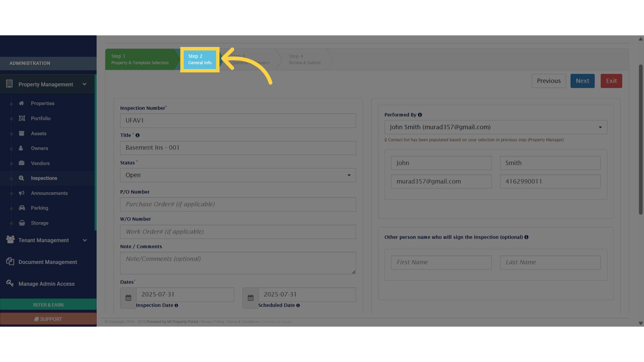This screenshot has height=362, width=644.
Task: Click the Assets sidebar icon
Action: click(x=21, y=133)
